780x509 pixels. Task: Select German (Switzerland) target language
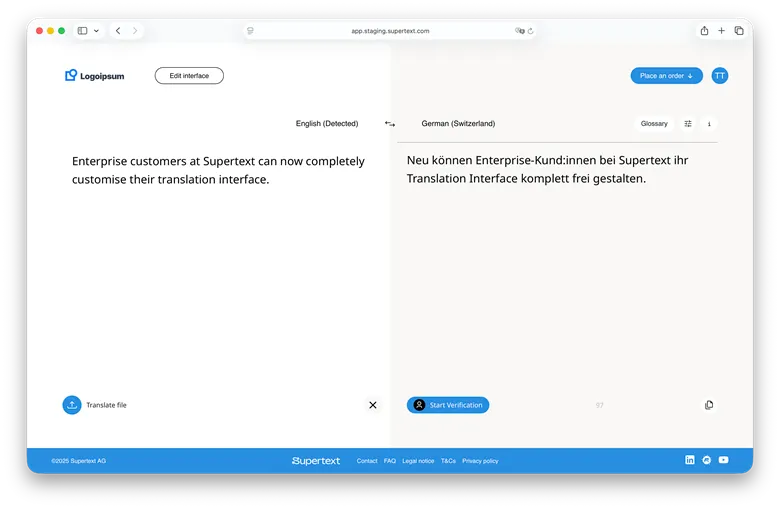click(458, 123)
